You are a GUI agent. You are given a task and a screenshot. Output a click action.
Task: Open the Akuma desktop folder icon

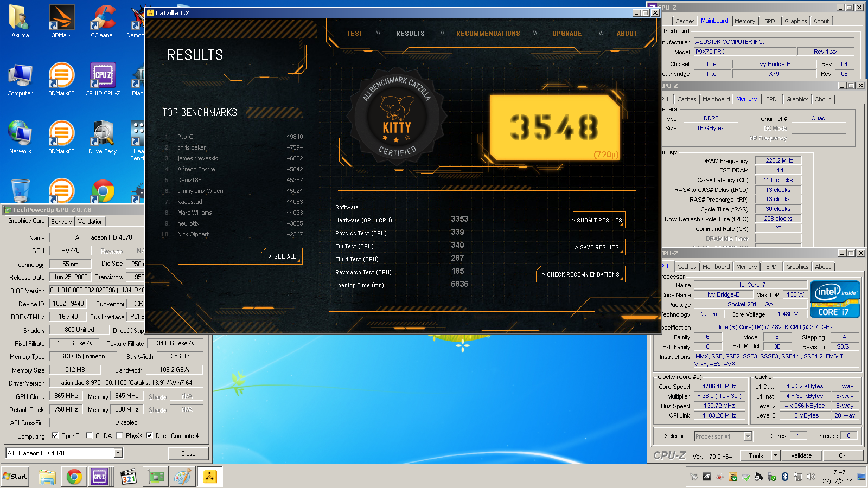click(x=20, y=22)
